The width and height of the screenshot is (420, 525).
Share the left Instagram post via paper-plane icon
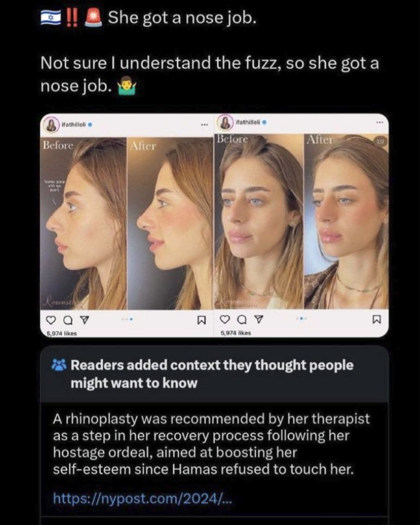(x=85, y=320)
